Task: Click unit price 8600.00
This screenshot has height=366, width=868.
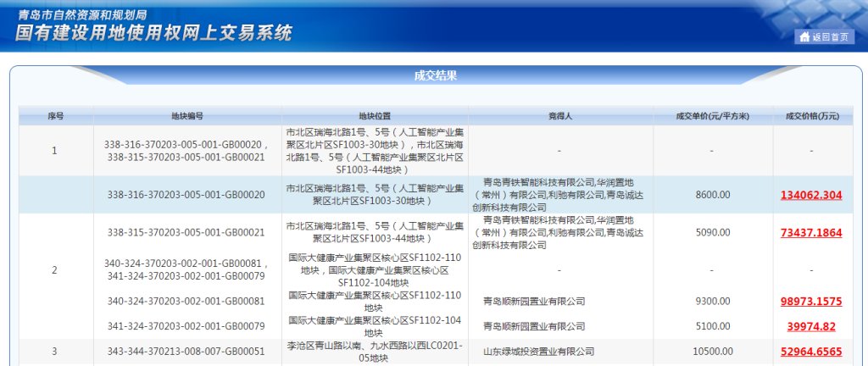Action: (x=711, y=195)
